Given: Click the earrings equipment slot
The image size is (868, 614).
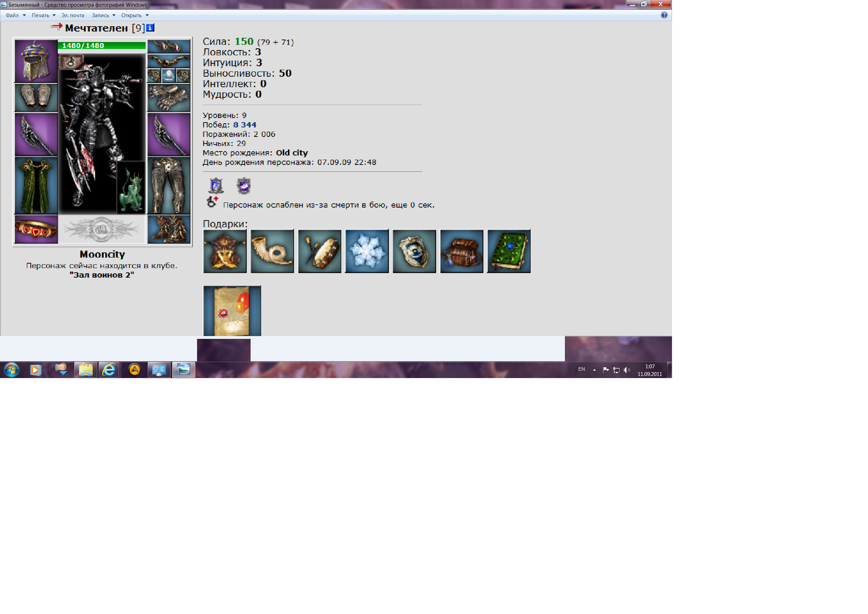Looking at the screenshot, I should [169, 46].
